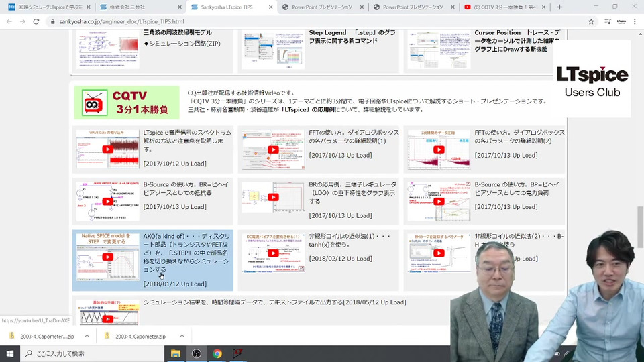
Task: Play AKO(a kind of) video thumbnail
Action: point(107,257)
